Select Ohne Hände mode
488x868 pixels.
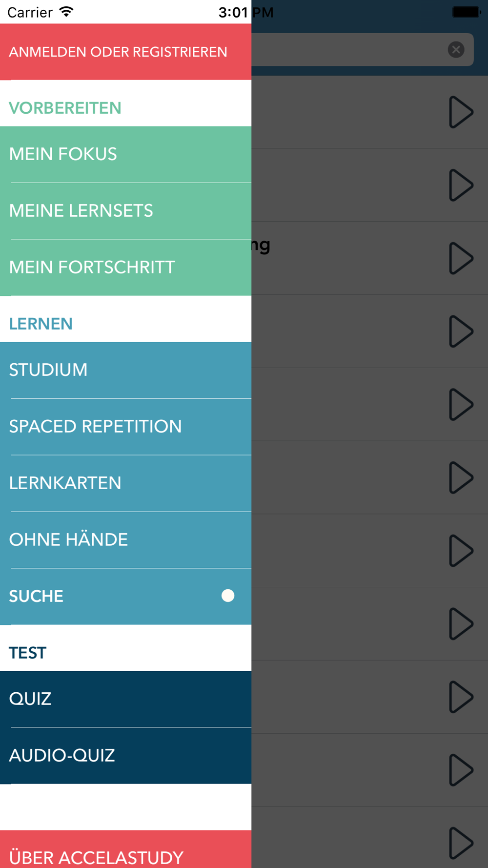tap(125, 540)
